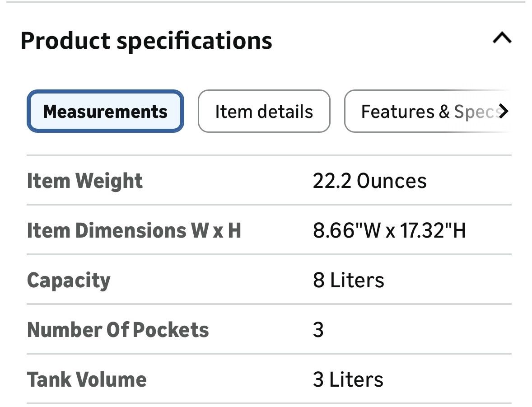Click the 22.2 number in weight value
The width and height of the screenshot is (532, 407).
pos(332,181)
